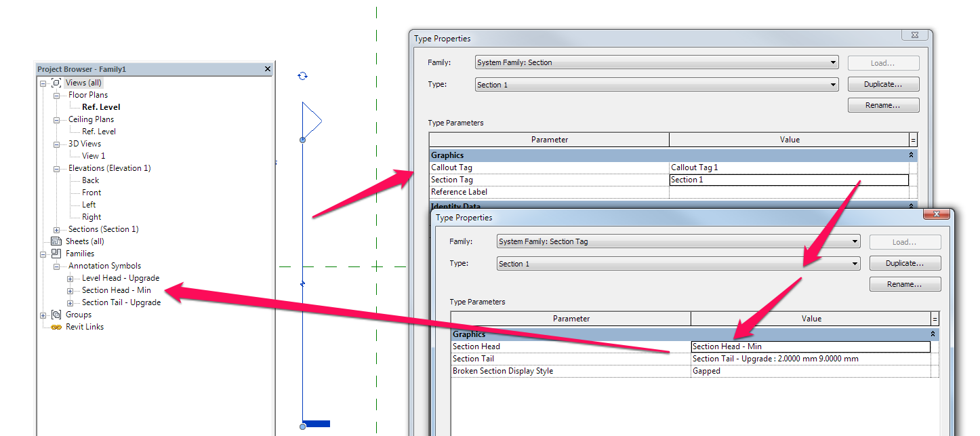Collapse Graphics group in Section Tag dialog
The width and height of the screenshot is (980, 436).
(933, 334)
